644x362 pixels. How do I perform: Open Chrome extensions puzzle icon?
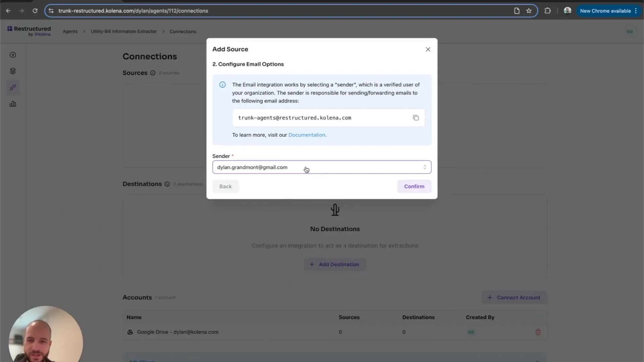[x=547, y=11]
